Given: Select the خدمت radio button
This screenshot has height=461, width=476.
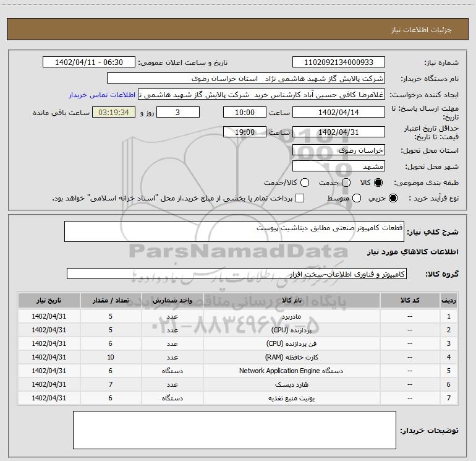Looking at the screenshot, I should pos(346,183).
